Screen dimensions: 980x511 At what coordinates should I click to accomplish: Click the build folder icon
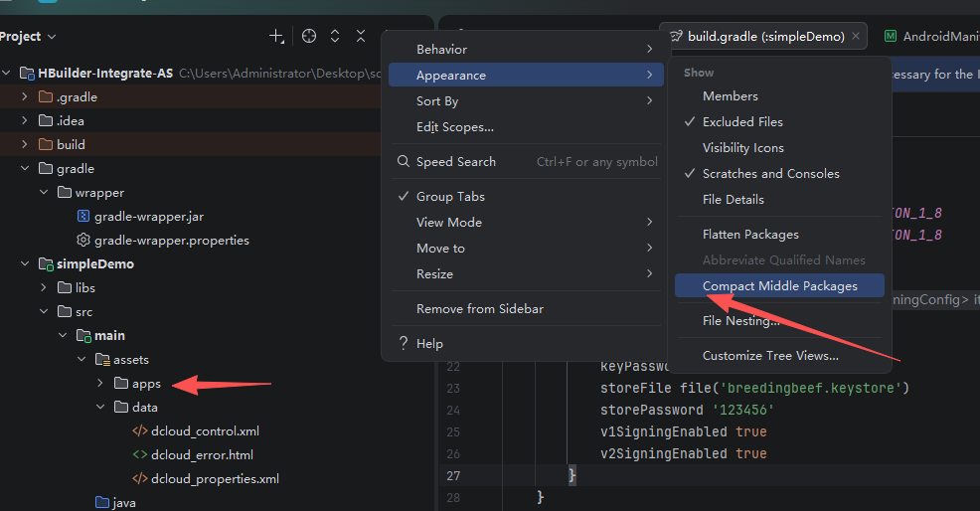coord(46,144)
